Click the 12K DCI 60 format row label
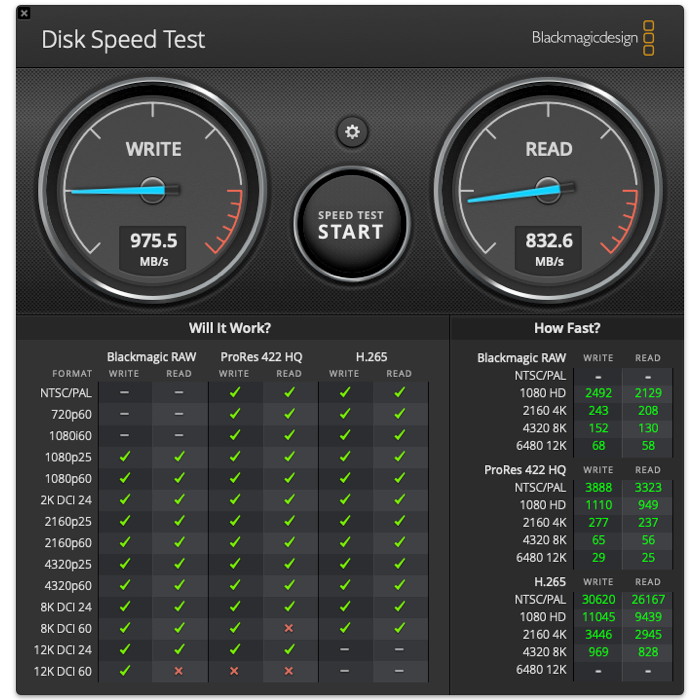700x700 pixels. click(x=62, y=671)
